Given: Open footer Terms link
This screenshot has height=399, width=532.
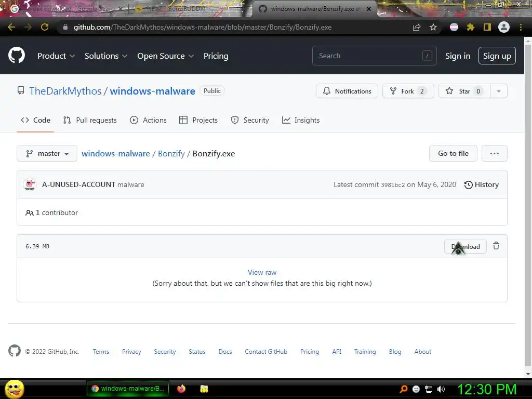Looking at the screenshot, I should tap(101, 352).
